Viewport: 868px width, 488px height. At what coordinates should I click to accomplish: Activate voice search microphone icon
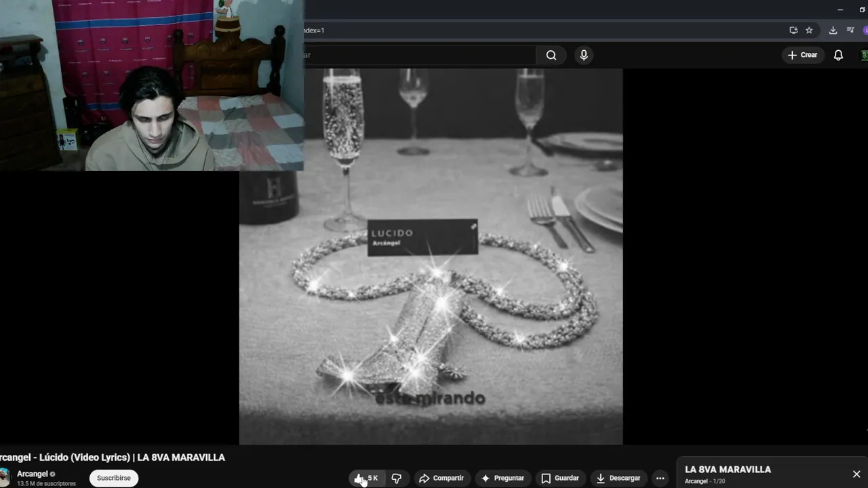click(x=584, y=55)
